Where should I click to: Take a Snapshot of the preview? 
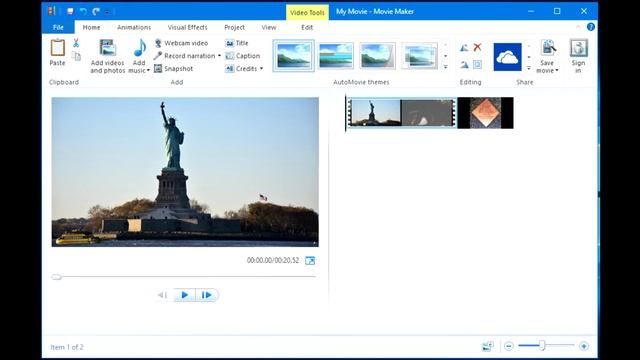tap(173, 69)
